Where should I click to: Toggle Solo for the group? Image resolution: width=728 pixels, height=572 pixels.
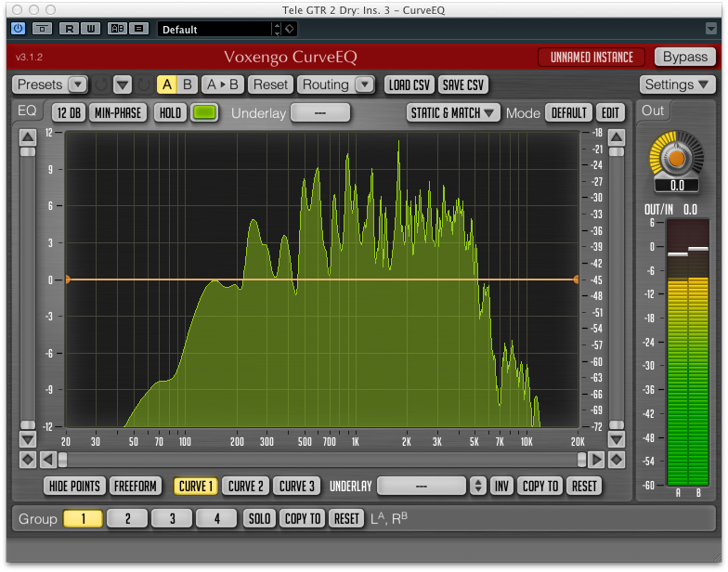click(x=258, y=519)
